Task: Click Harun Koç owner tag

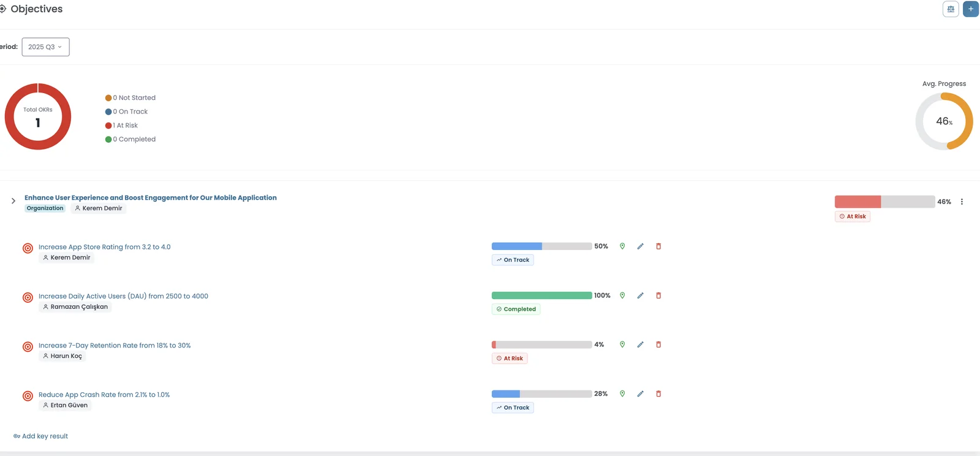Action: (62, 356)
